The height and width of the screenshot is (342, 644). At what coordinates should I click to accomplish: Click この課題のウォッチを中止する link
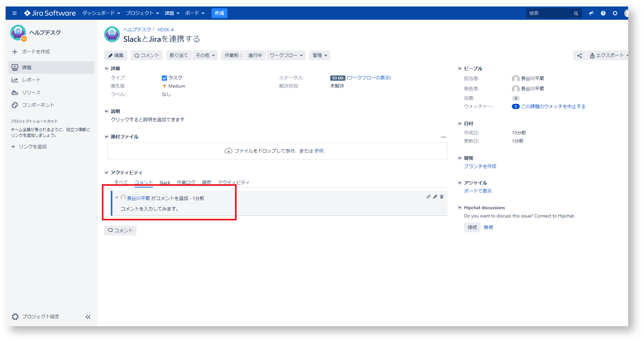[553, 106]
